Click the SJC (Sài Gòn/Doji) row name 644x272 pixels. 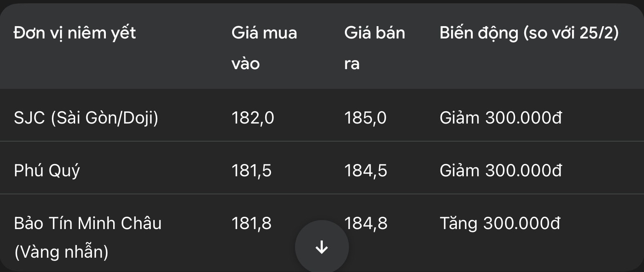[x=86, y=118]
